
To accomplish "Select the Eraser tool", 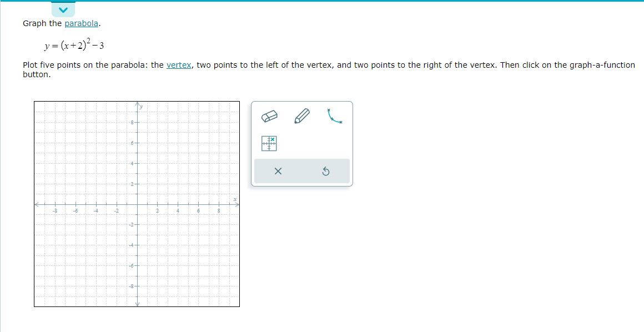I will click(x=268, y=117).
